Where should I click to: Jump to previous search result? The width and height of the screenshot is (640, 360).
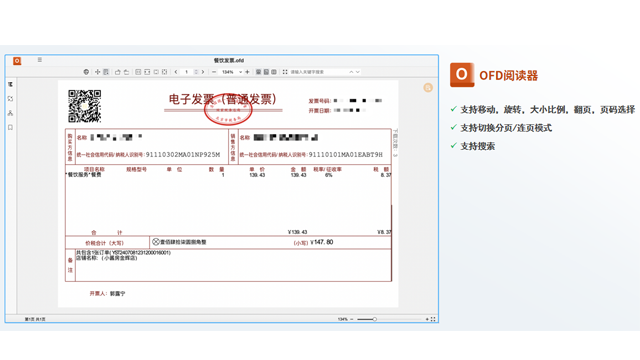click(351, 72)
